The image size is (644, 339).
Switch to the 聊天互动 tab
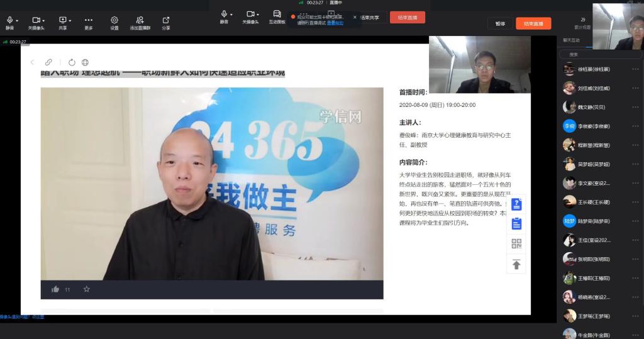tap(571, 40)
